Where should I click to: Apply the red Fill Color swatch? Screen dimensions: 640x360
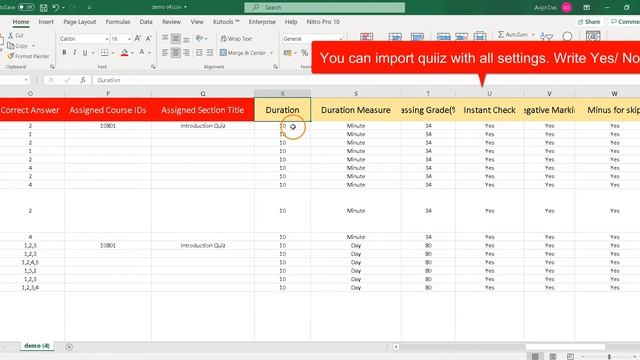point(124,53)
